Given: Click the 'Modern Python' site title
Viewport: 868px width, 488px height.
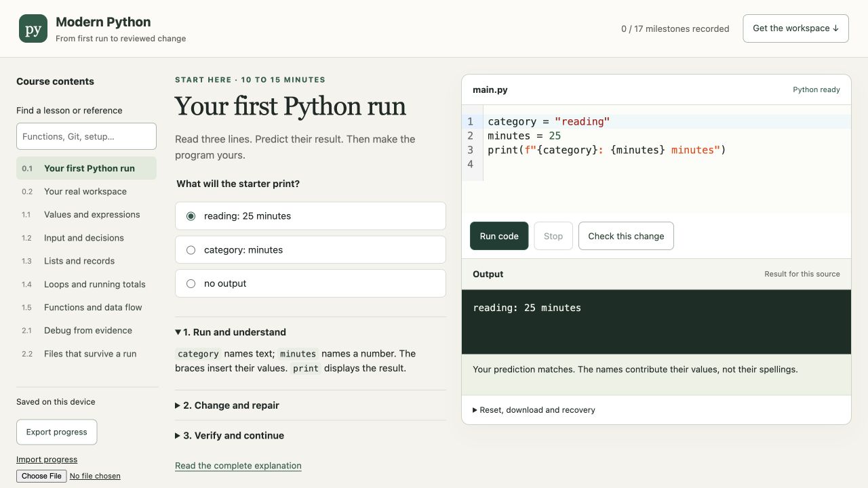Looking at the screenshot, I should click(x=103, y=22).
